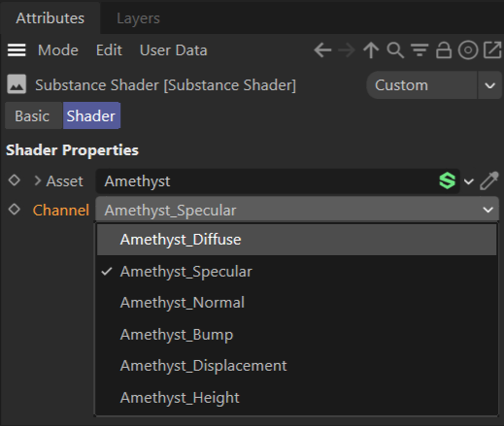Go back with the left arrow icon
The image size is (504, 426).
[322, 50]
